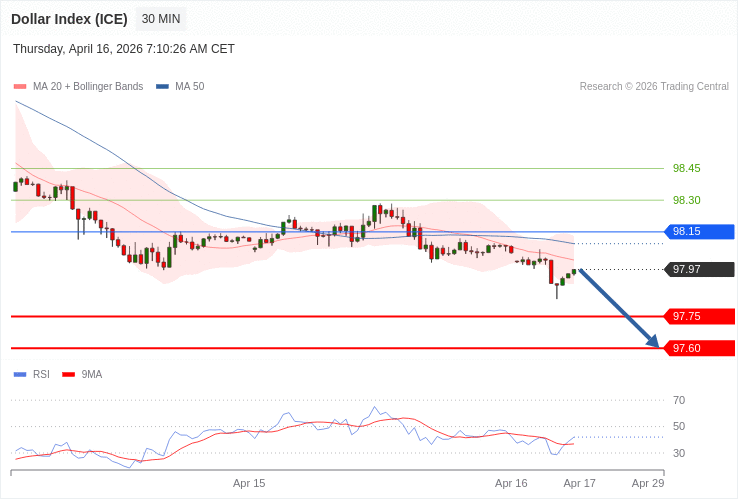Click the MA 50 blue legend swatch
The width and height of the screenshot is (738, 500).
162,87
